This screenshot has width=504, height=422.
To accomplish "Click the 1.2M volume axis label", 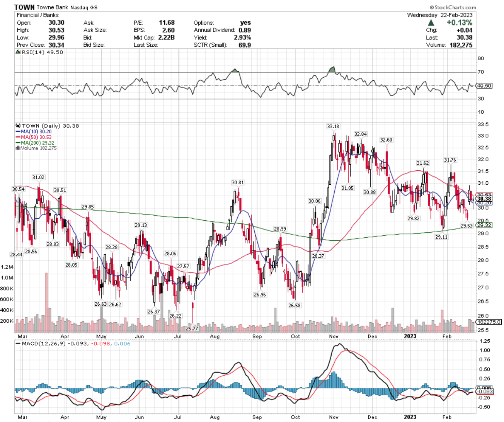I will (x=8, y=267).
